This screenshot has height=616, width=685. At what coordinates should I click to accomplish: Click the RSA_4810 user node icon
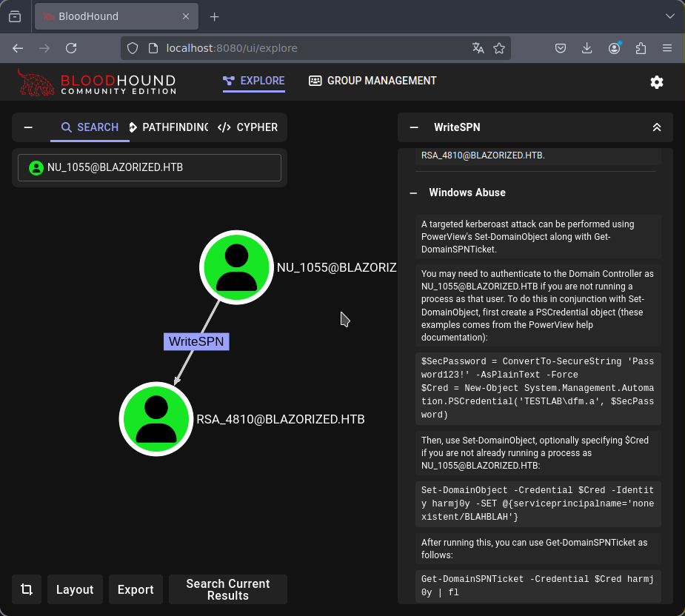point(156,419)
